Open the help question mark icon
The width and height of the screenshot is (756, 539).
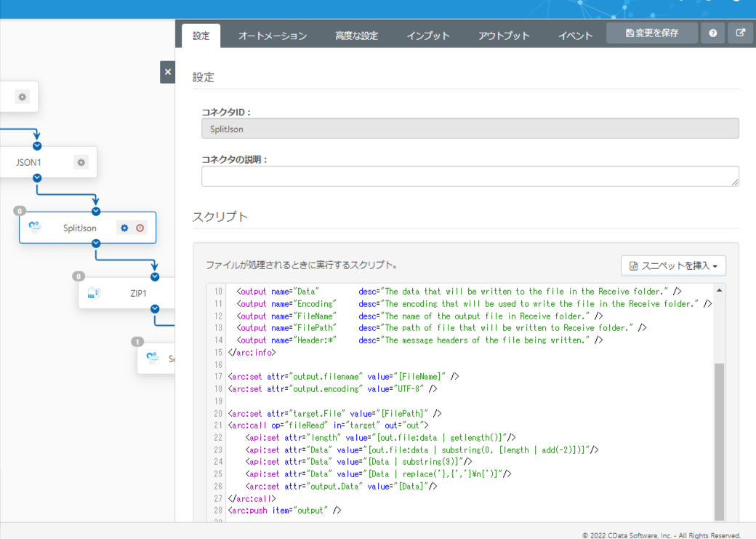[712, 33]
